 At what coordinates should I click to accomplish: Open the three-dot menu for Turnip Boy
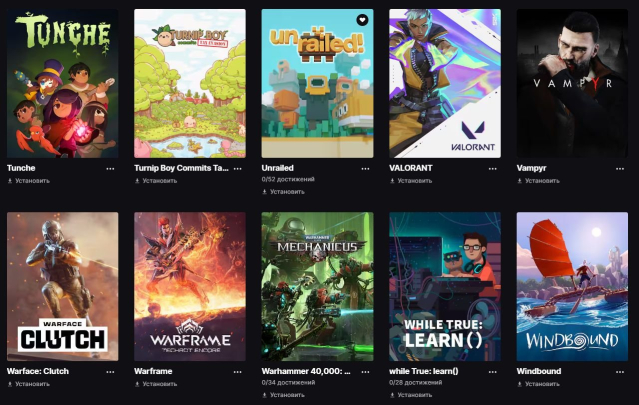pyautogui.click(x=238, y=169)
